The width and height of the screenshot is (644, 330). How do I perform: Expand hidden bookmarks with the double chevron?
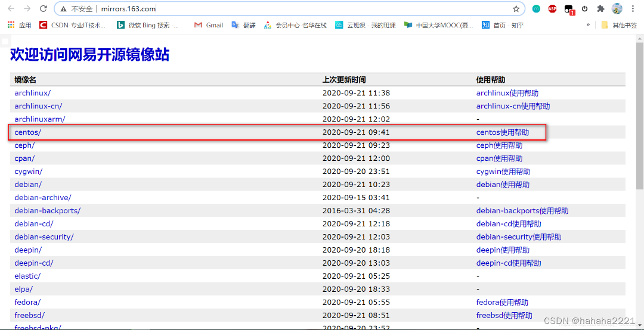pyautogui.click(x=588, y=25)
